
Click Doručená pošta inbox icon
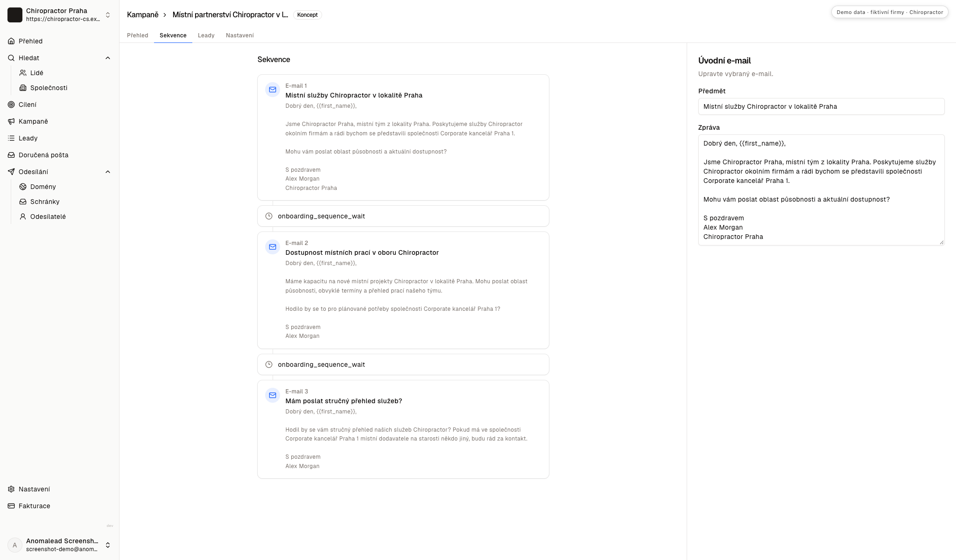coord(11,155)
